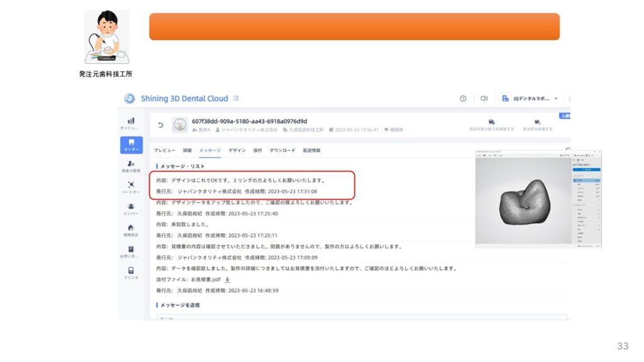The height and width of the screenshot is (362, 644).
Task: Click the パートナー sidebar icon
Action: tap(131, 187)
